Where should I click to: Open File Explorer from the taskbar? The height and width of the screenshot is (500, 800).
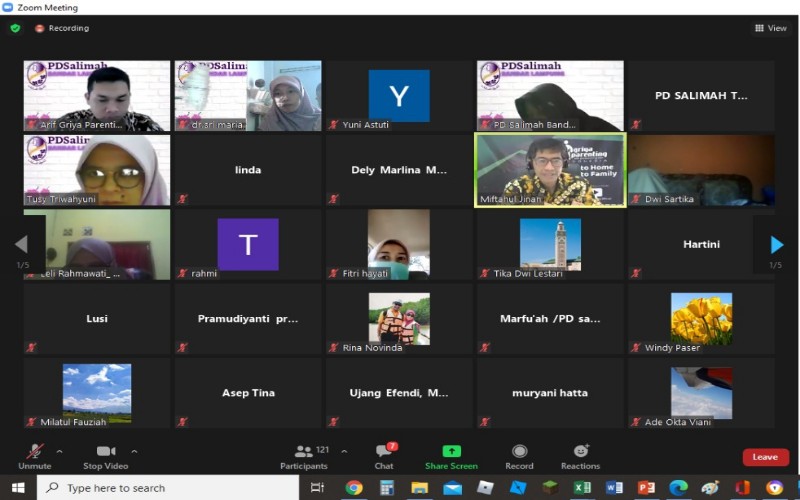point(419,488)
